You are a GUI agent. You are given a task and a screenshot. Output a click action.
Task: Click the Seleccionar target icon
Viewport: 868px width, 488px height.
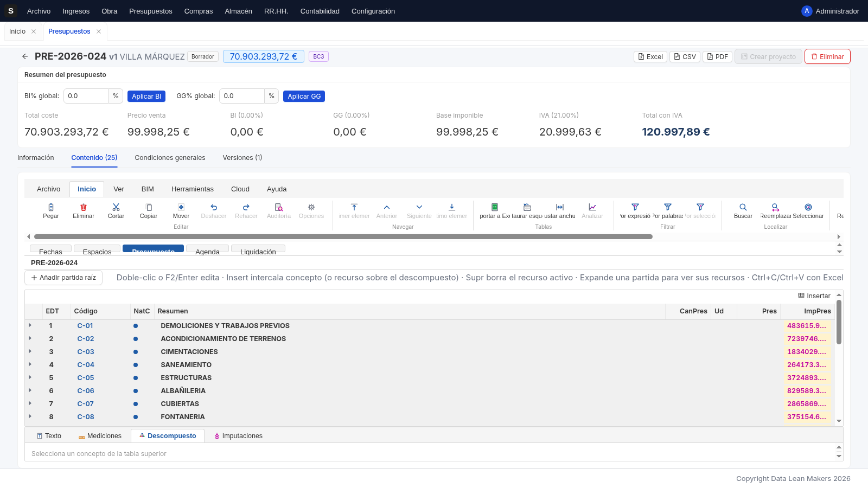pos(808,207)
